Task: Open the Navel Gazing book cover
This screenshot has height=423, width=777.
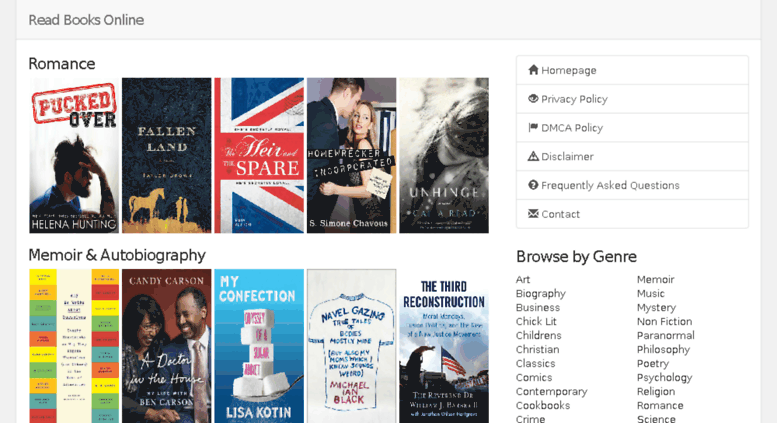Action: point(351,346)
